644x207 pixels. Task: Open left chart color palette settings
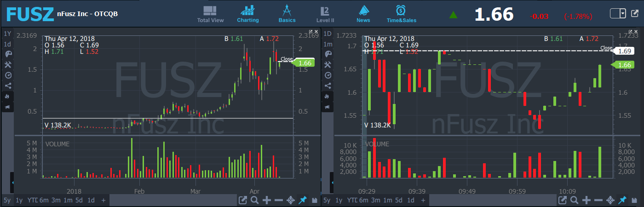pos(7,54)
